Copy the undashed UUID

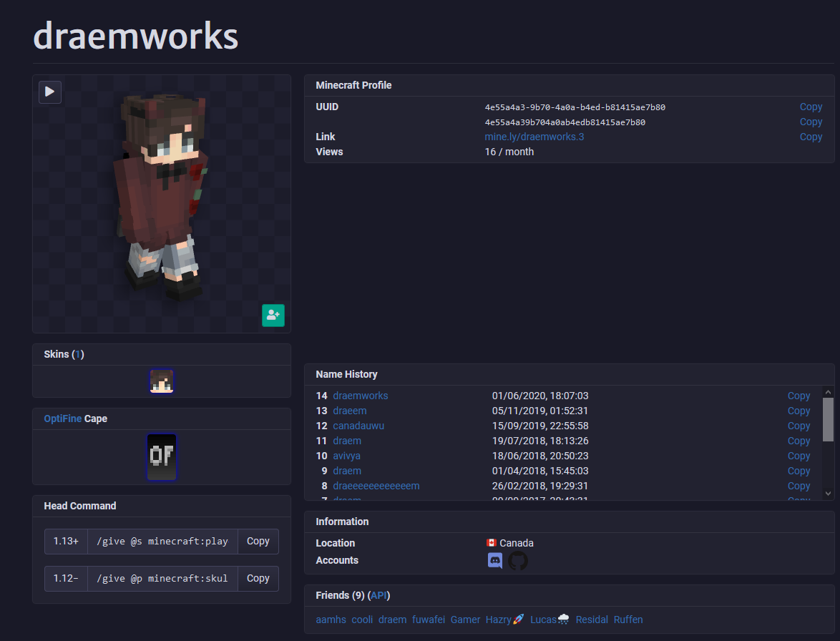(x=811, y=122)
